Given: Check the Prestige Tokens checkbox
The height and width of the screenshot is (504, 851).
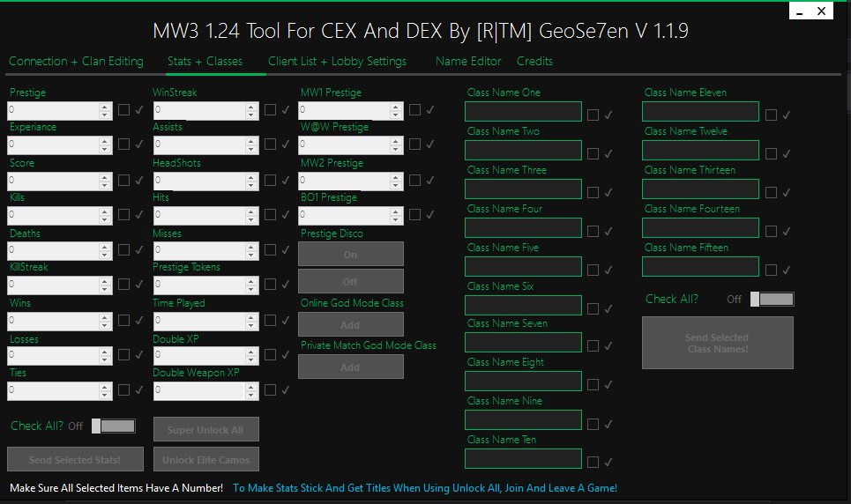Looking at the screenshot, I should (270, 285).
